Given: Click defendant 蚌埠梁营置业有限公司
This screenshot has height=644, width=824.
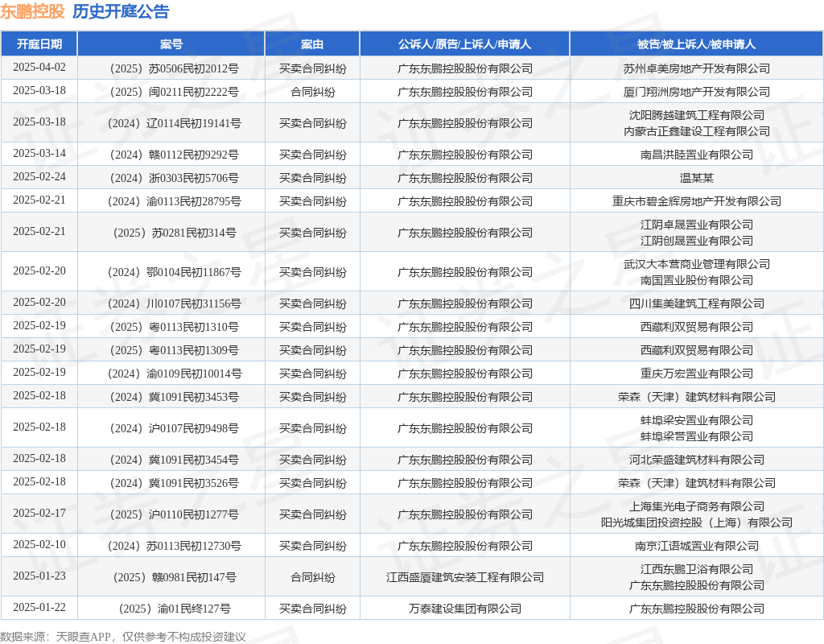Looking at the screenshot, I should tap(696, 436).
